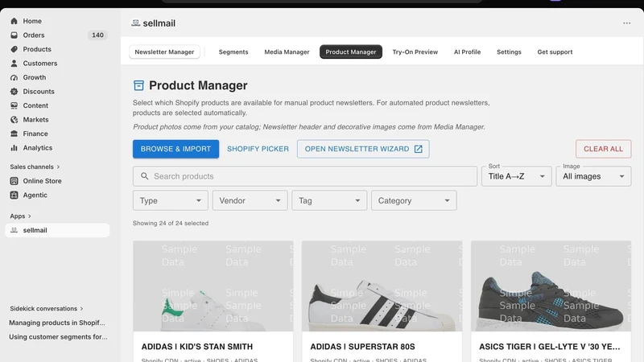
Task: Click the 140 orders badge
Action: (97, 35)
